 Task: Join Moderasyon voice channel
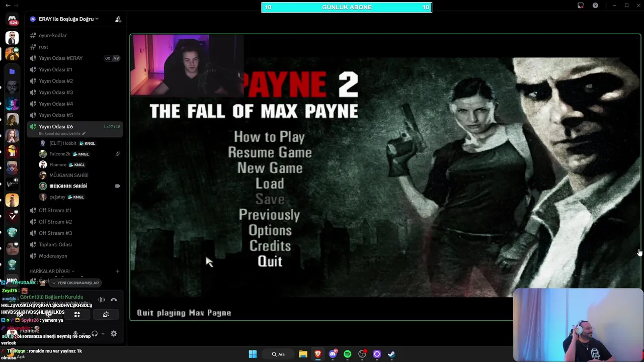tap(75, 256)
